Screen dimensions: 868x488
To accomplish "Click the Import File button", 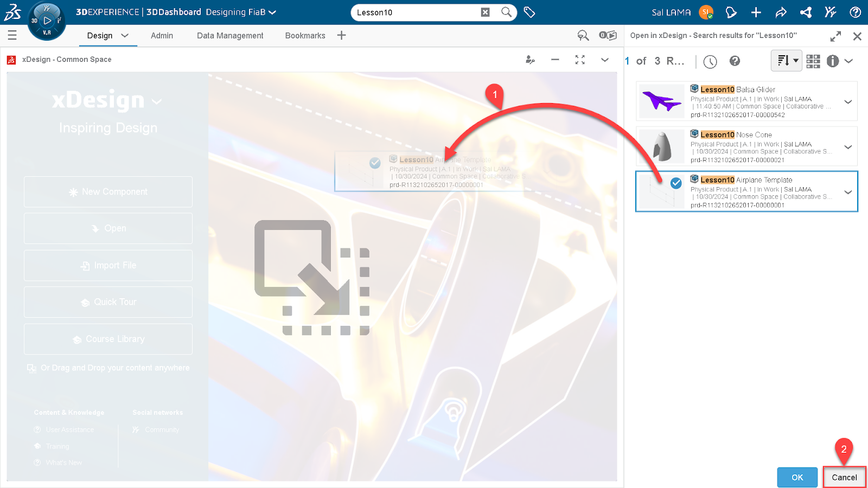I will (x=108, y=265).
